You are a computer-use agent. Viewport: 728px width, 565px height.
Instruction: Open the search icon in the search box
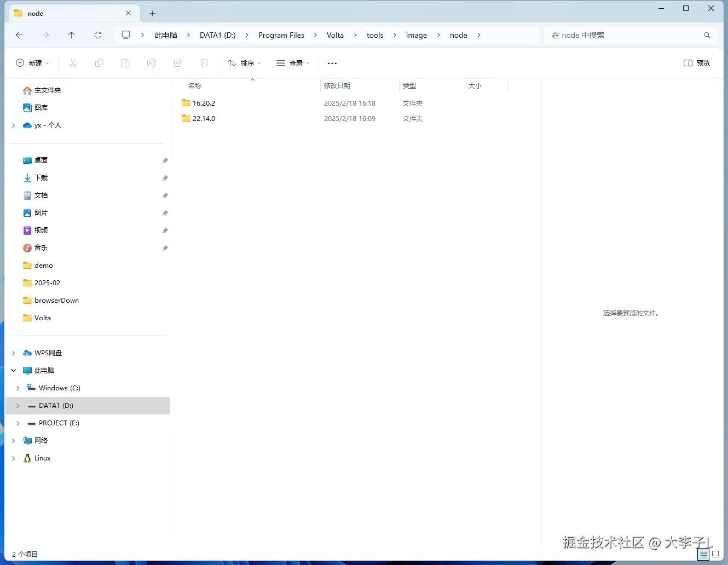pos(707,34)
